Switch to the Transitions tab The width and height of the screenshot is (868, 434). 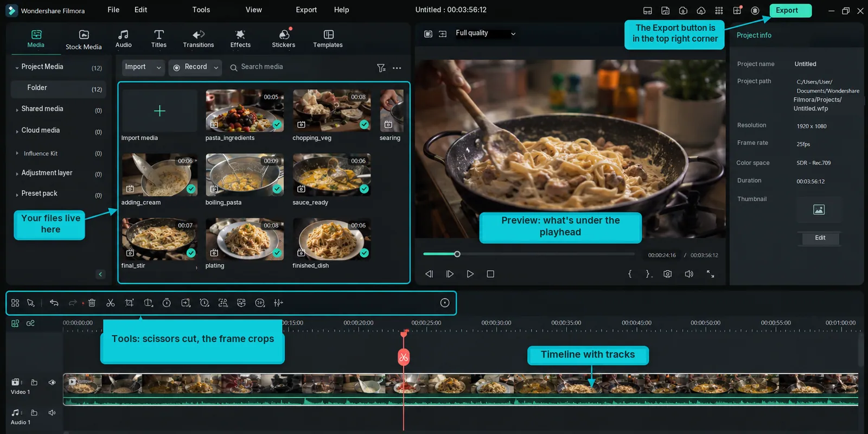click(x=199, y=39)
